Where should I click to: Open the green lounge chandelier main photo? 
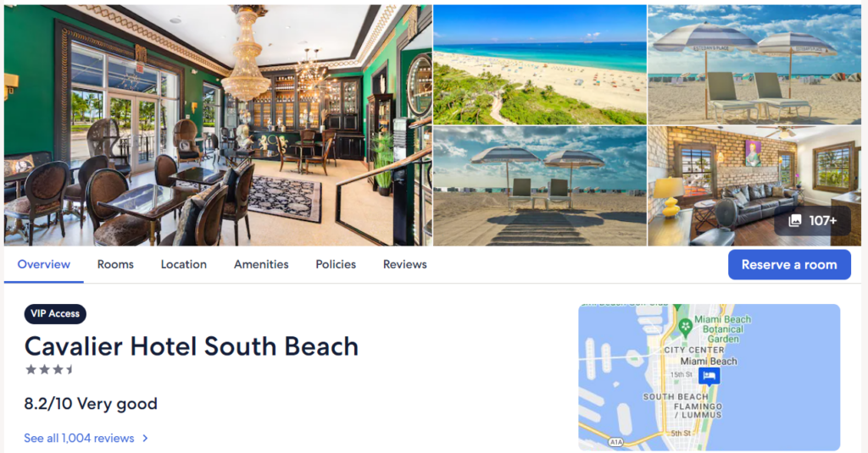click(218, 125)
